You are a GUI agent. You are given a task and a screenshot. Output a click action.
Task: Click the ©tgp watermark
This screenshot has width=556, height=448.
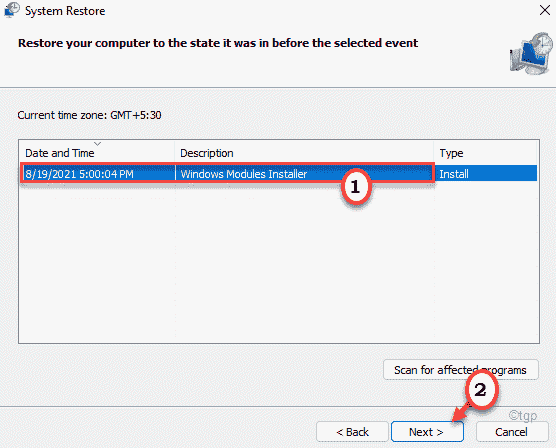(523, 415)
